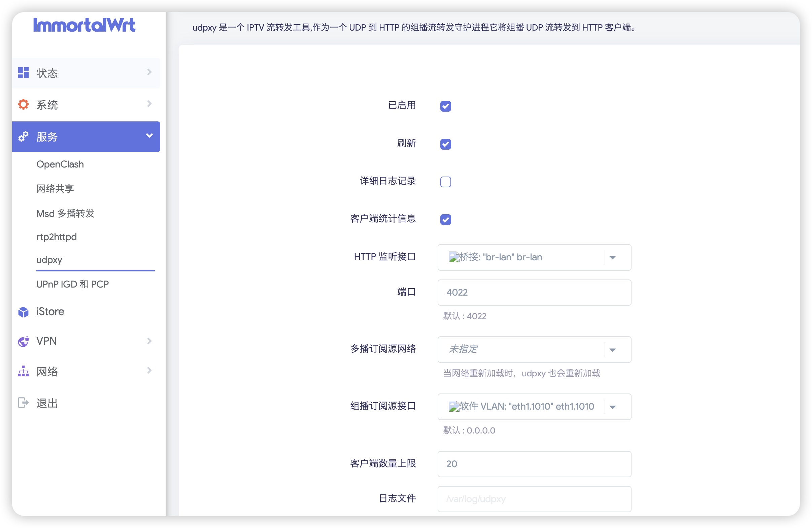Disable the 已启用 checkbox

click(x=445, y=106)
